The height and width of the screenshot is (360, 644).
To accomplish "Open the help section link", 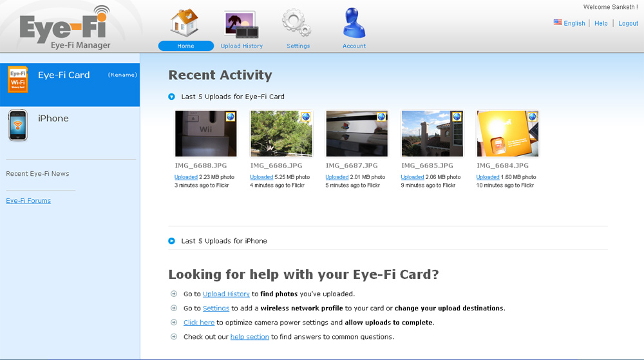I will point(250,337).
